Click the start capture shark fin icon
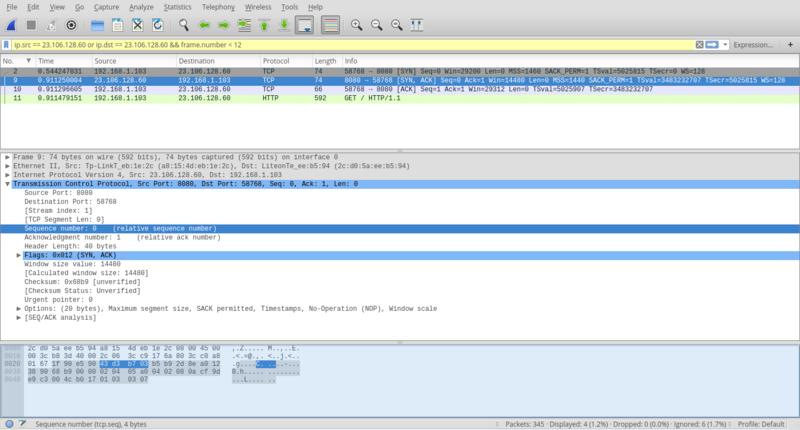The width and height of the screenshot is (800, 430). click(x=11, y=23)
